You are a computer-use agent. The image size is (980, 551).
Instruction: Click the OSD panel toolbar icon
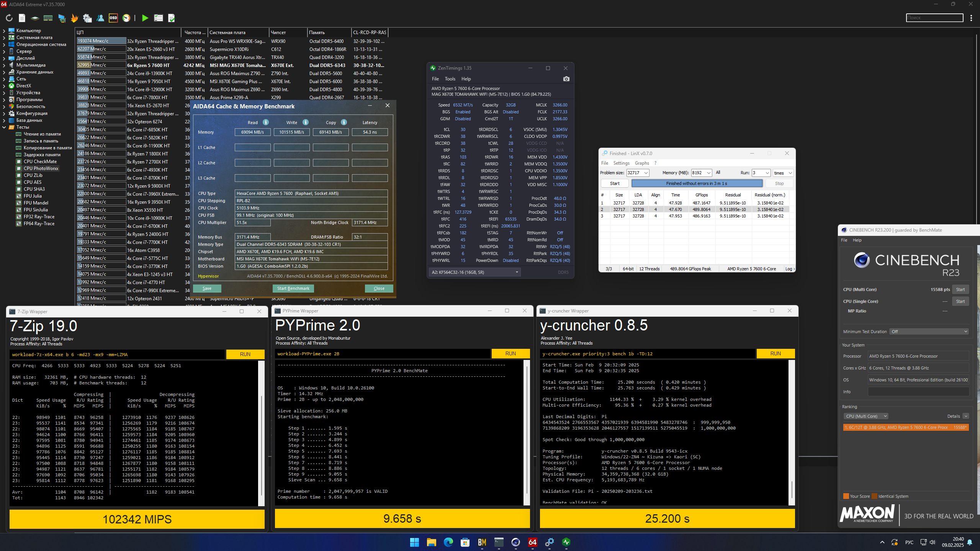click(x=113, y=18)
